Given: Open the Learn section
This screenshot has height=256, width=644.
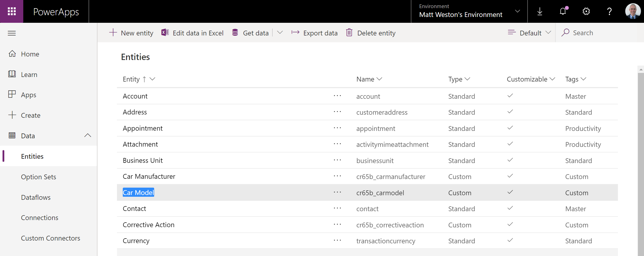Looking at the screenshot, I should click(x=29, y=74).
